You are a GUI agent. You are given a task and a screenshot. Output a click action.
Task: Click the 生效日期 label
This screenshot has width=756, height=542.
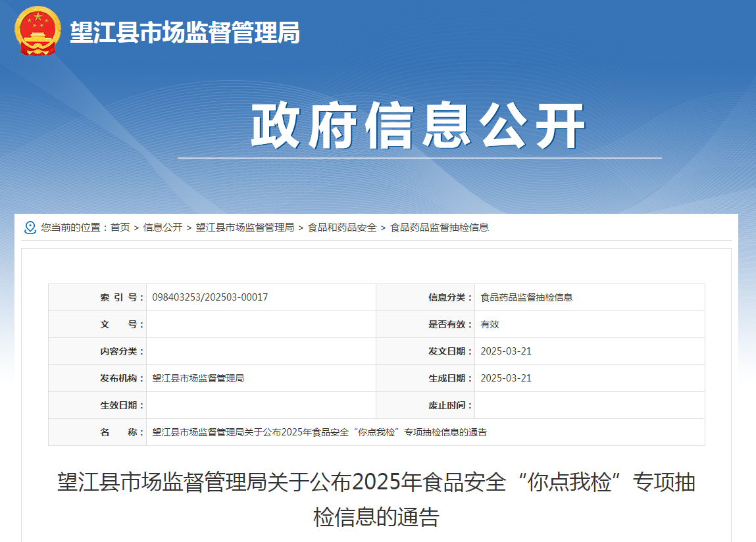[x=122, y=406]
